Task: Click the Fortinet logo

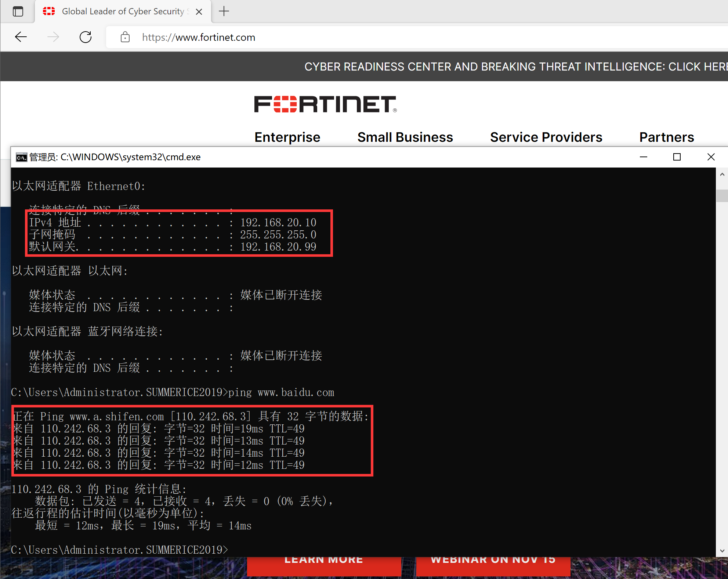Action: click(x=325, y=104)
